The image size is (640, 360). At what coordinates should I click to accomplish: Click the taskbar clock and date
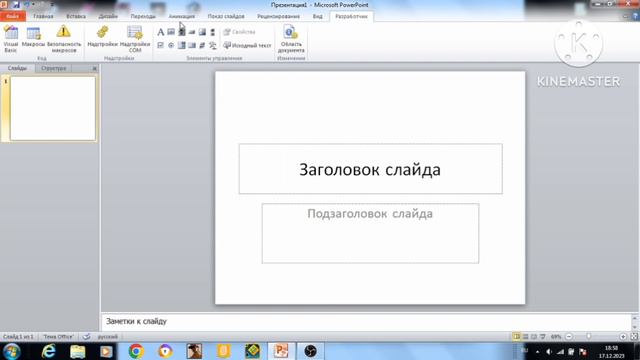pos(611,352)
